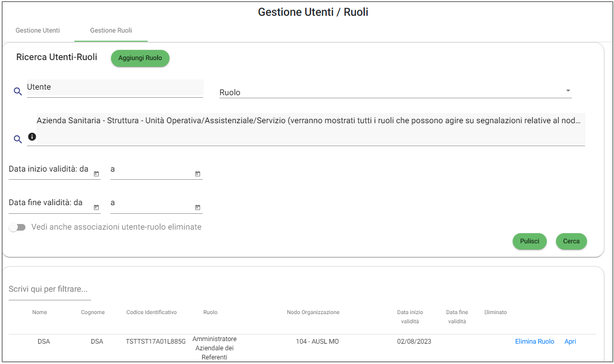This screenshot has height=364, width=614.
Task: Expand the Ruolo dropdown
Action: click(568, 91)
